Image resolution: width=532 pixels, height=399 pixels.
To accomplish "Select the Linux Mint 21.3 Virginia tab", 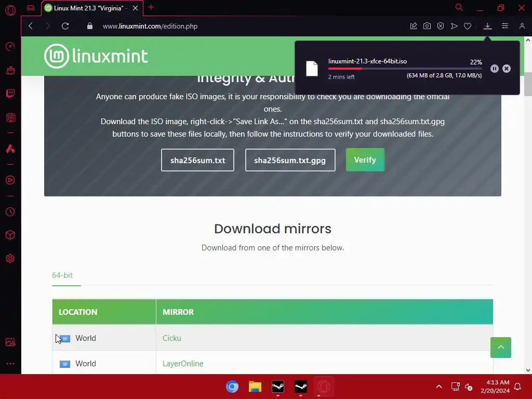I will coord(88,8).
